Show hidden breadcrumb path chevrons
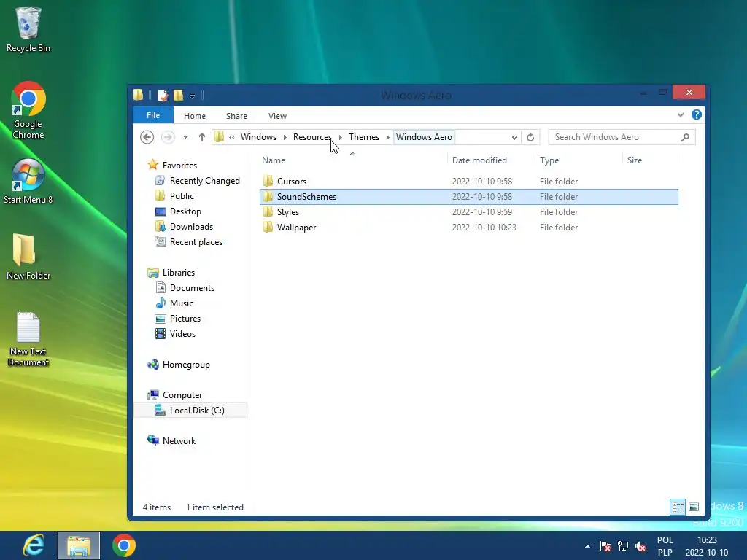Image resolution: width=747 pixels, height=560 pixels. coord(232,137)
